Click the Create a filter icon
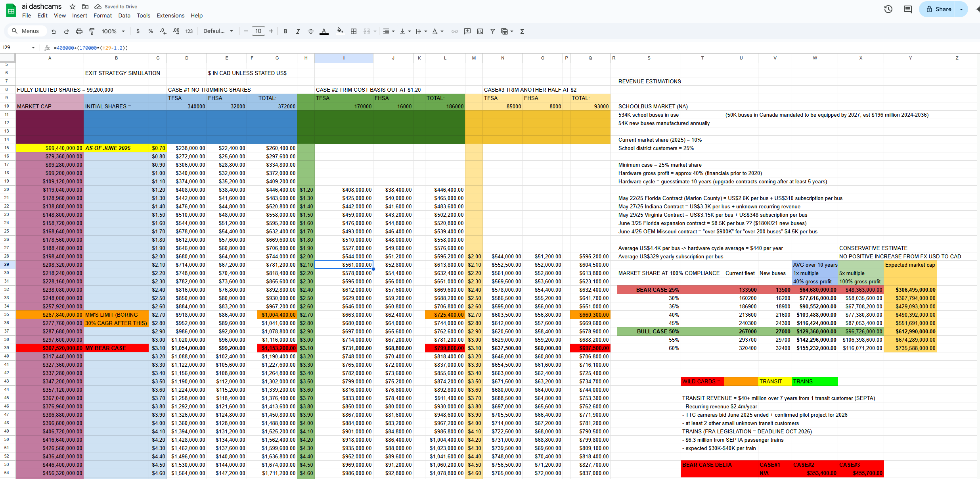The height and width of the screenshot is (479, 980). 492,31
